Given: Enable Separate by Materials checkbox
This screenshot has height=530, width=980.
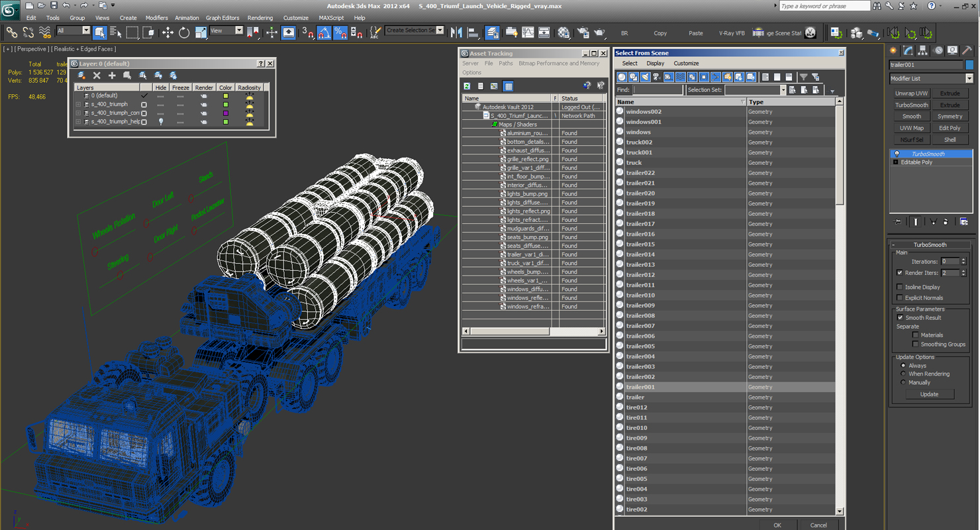Looking at the screenshot, I should pyautogui.click(x=916, y=335).
